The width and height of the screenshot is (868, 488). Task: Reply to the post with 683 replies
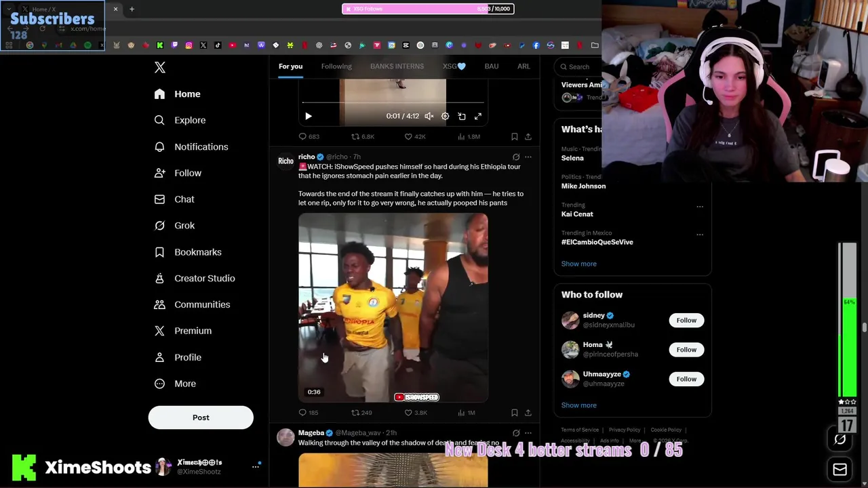(309, 136)
